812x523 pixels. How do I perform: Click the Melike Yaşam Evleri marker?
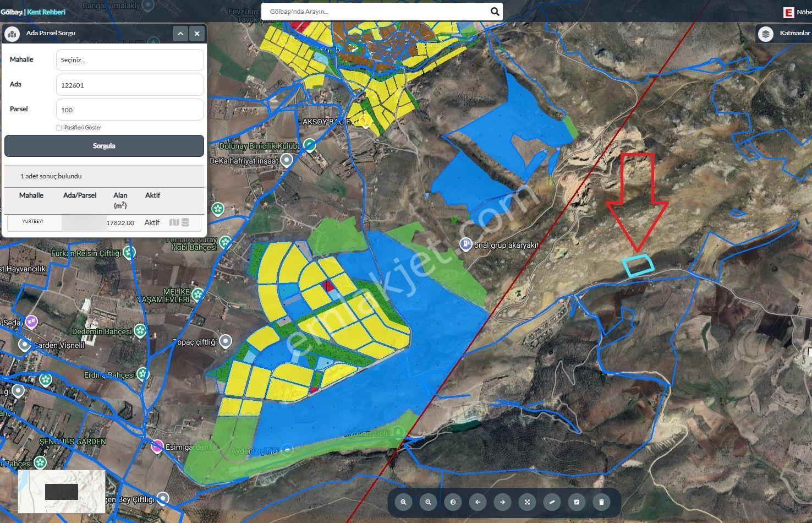coord(197,295)
